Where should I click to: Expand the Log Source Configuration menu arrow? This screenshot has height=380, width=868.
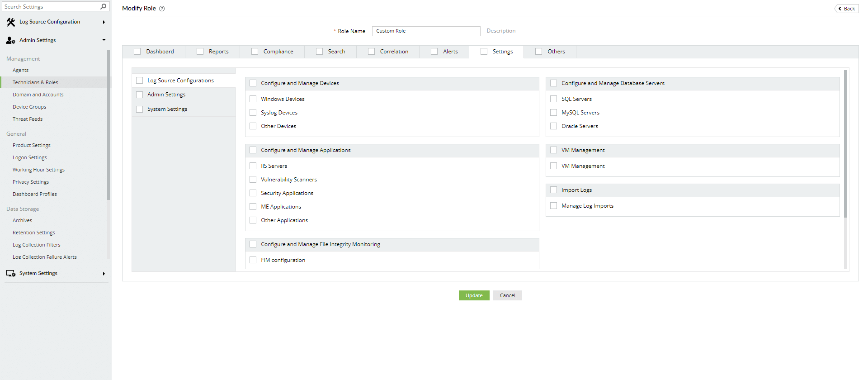pos(104,22)
